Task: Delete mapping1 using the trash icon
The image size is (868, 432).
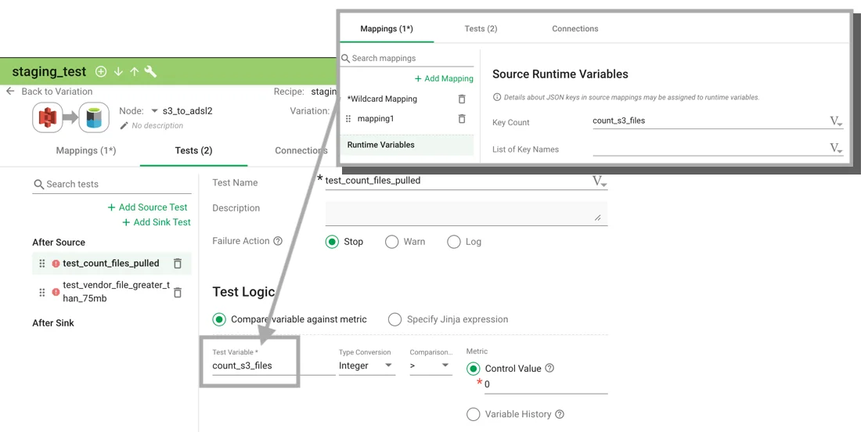Action: [462, 119]
